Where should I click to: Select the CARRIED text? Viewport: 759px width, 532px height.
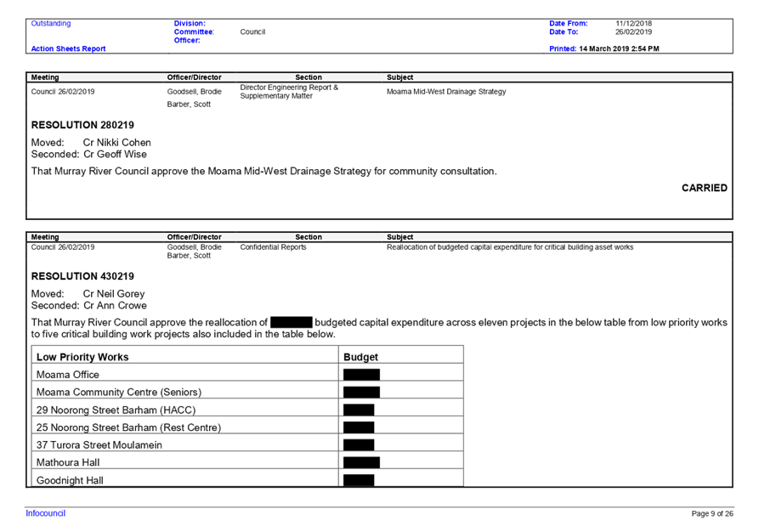click(705, 188)
